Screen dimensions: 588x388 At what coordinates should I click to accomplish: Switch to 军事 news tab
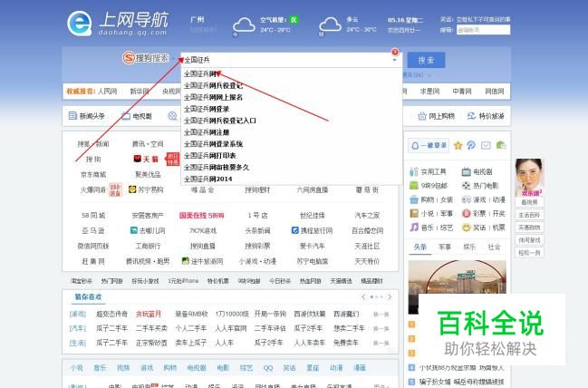point(445,247)
